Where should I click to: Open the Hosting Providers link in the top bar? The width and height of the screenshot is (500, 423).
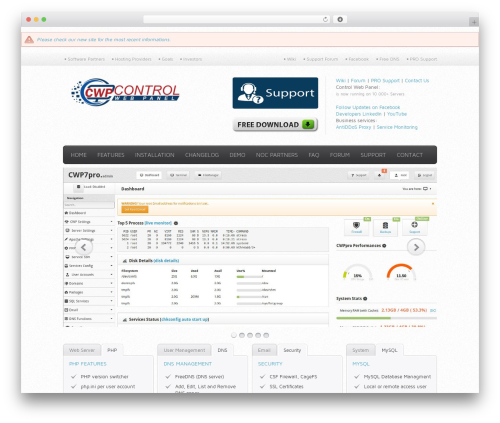(x=133, y=59)
